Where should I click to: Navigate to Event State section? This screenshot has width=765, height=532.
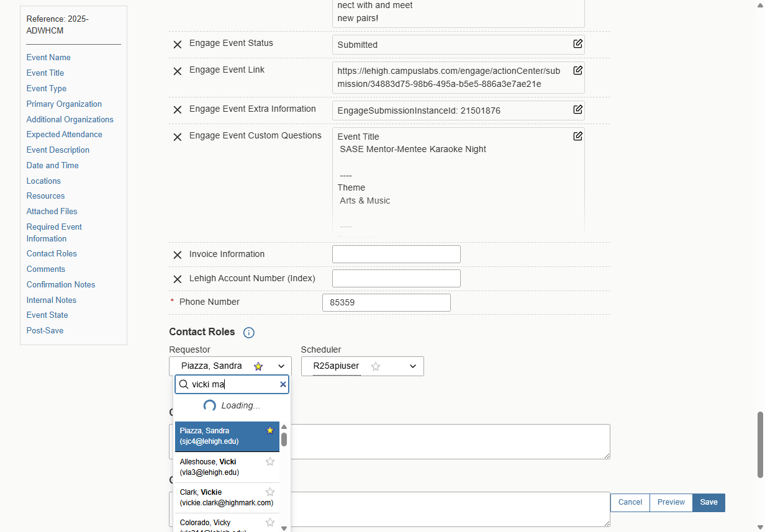[47, 315]
